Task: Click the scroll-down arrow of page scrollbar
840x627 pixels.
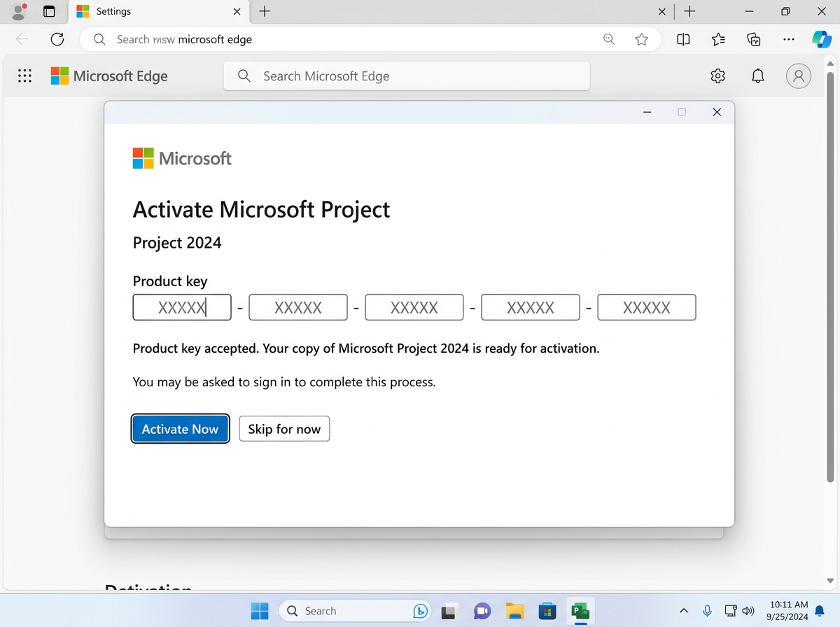Action: 830,581
